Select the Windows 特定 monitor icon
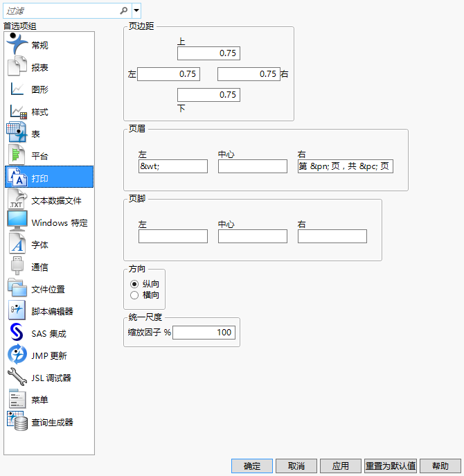The image size is (464, 476). 17,221
